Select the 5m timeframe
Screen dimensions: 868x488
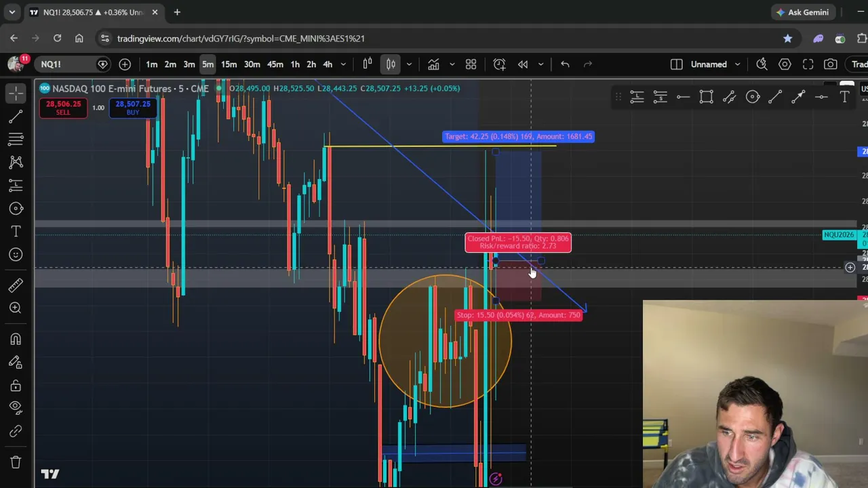tap(208, 64)
